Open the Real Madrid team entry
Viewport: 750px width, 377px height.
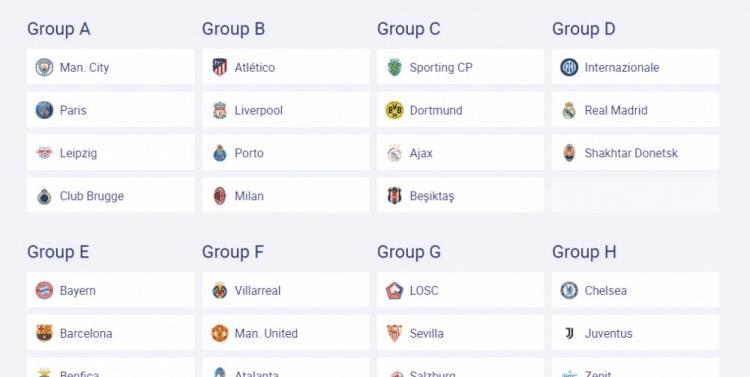pyautogui.click(x=636, y=110)
